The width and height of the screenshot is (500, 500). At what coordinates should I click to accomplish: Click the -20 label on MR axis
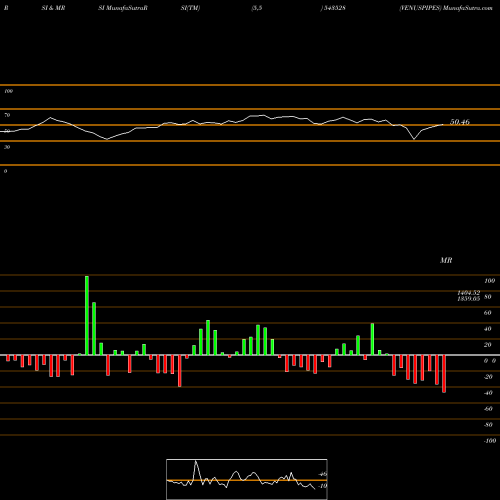[488, 377]
